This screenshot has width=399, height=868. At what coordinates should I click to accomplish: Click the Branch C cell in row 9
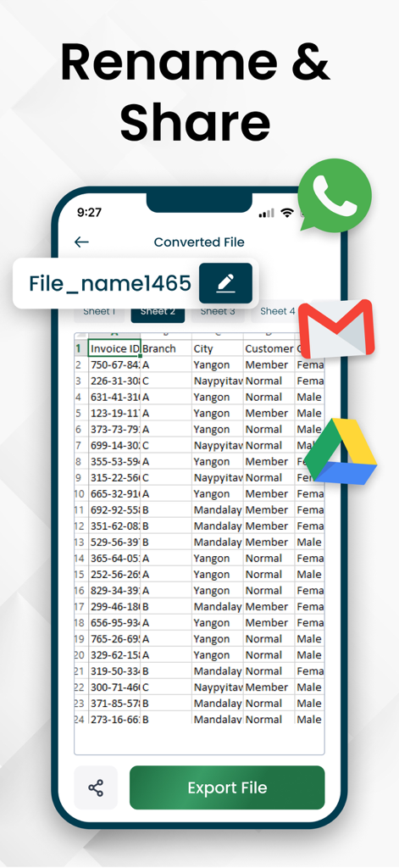167,478
